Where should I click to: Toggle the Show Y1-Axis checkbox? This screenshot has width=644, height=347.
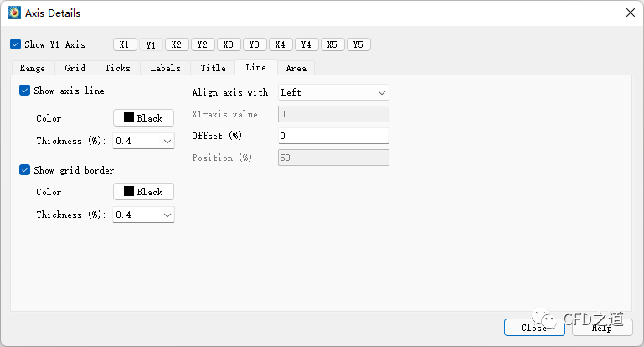pyautogui.click(x=16, y=44)
